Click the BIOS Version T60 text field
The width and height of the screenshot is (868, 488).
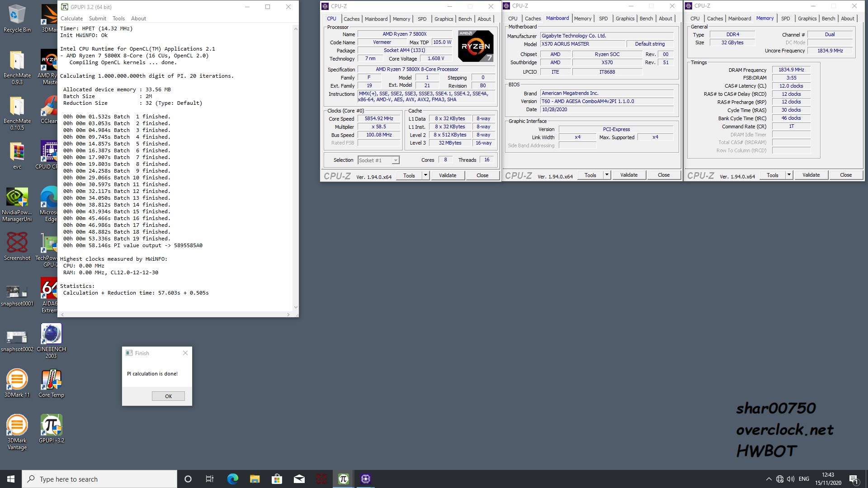tap(607, 101)
